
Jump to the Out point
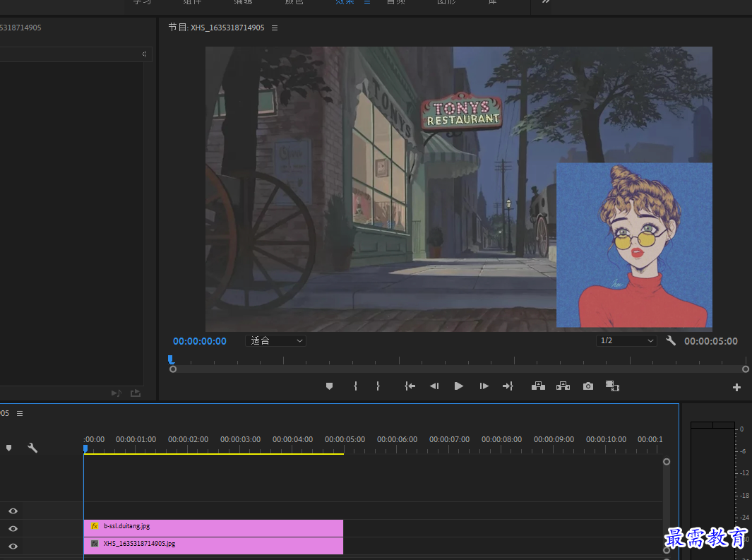coord(508,386)
